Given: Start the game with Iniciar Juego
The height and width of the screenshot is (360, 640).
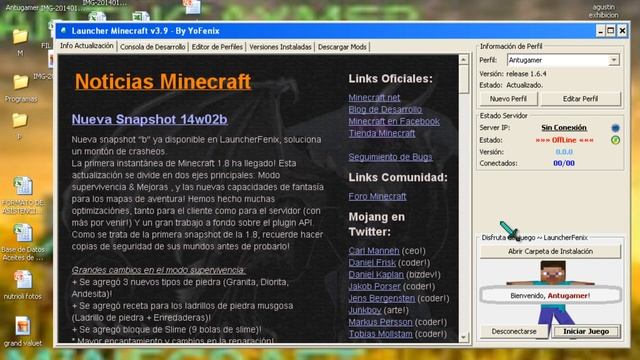Looking at the screenshot, I should coord(586,331).
